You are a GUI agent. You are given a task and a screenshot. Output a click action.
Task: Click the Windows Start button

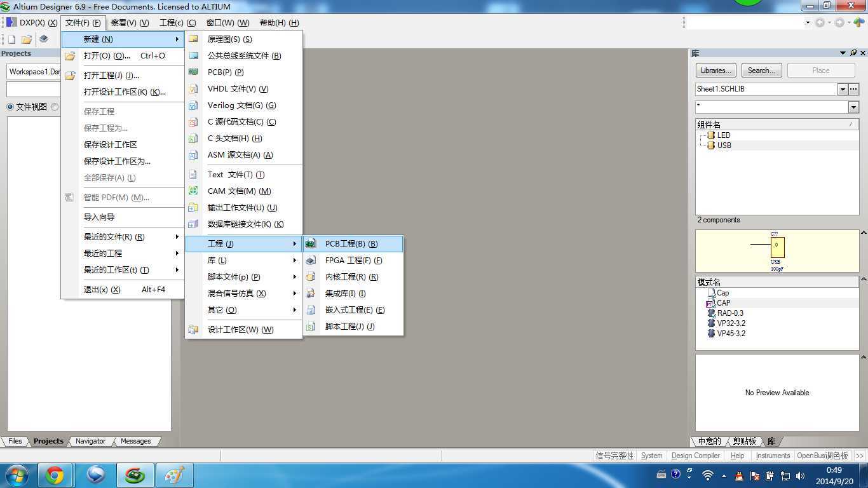click(16, 475)
